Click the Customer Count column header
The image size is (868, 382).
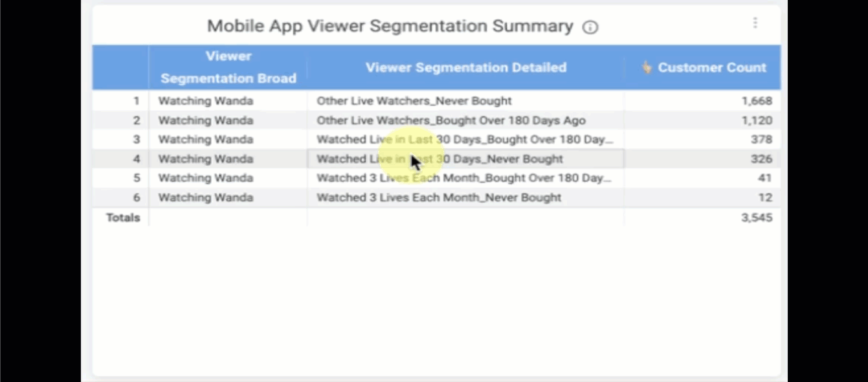click(702, 67)
